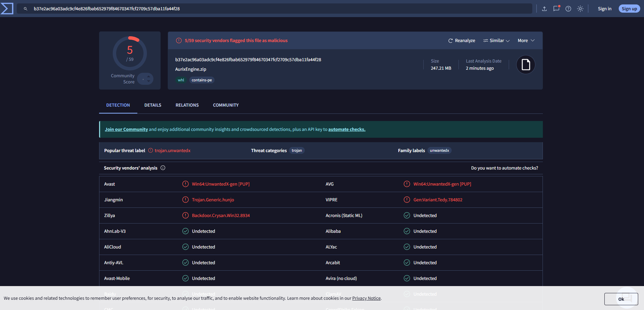Click the Sign up button
This screenshot has width=644, height=310.
629,9
